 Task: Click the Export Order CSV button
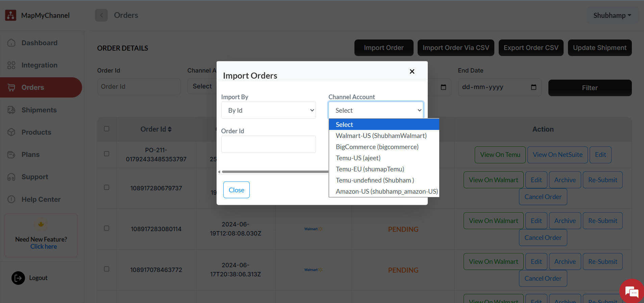[531, 48]
